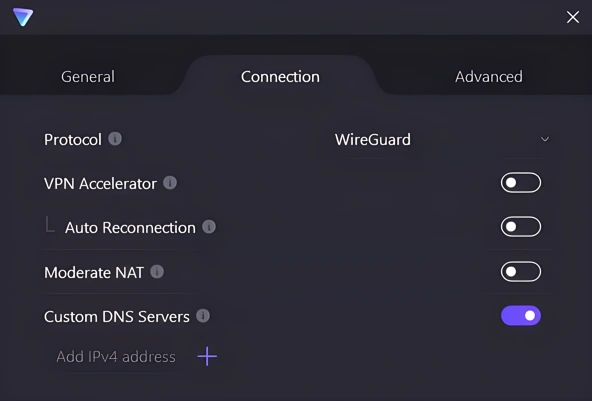This screenshot has width=592, height=401.
Task: Switch to the General tab
Action: (x=88, y=77)
